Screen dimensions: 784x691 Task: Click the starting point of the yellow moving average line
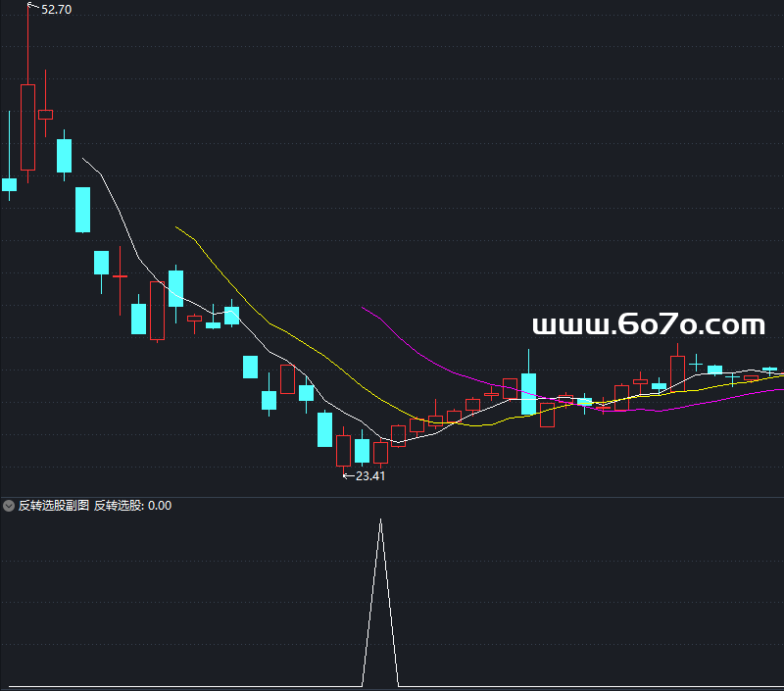(176, 227)
